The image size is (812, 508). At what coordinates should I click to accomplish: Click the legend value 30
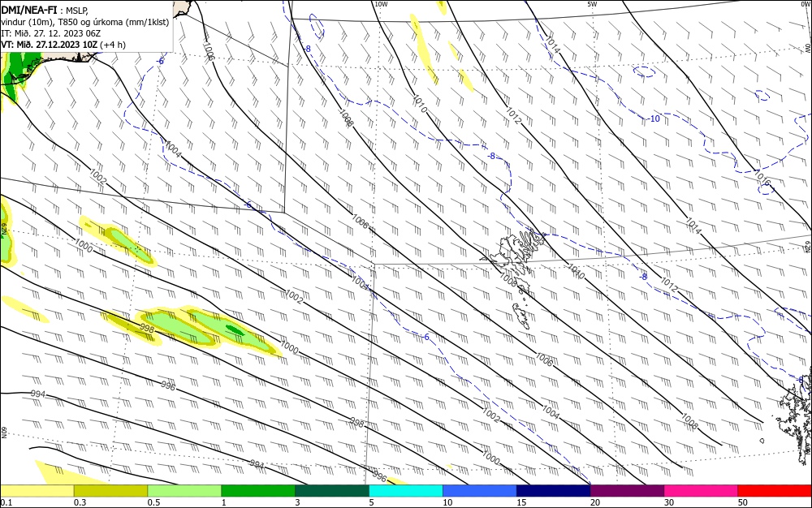point(669,502)
